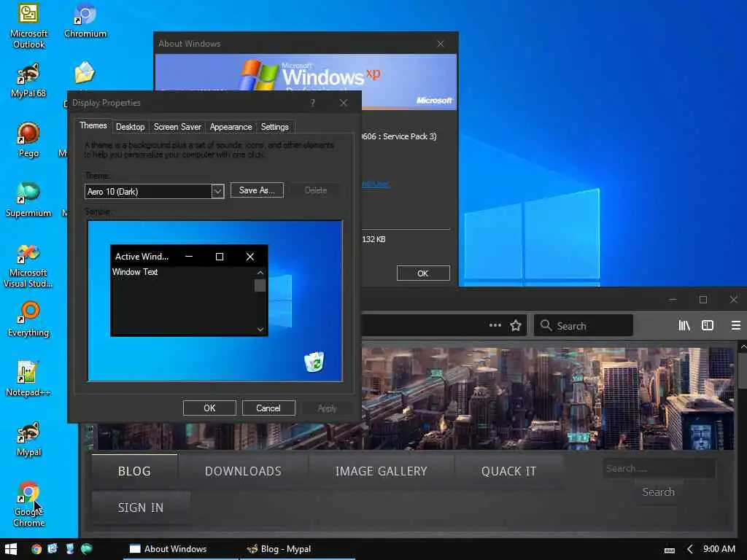Screen dimensions: 747x560
Task: Click the website Search text field
Action: [659, 469]
